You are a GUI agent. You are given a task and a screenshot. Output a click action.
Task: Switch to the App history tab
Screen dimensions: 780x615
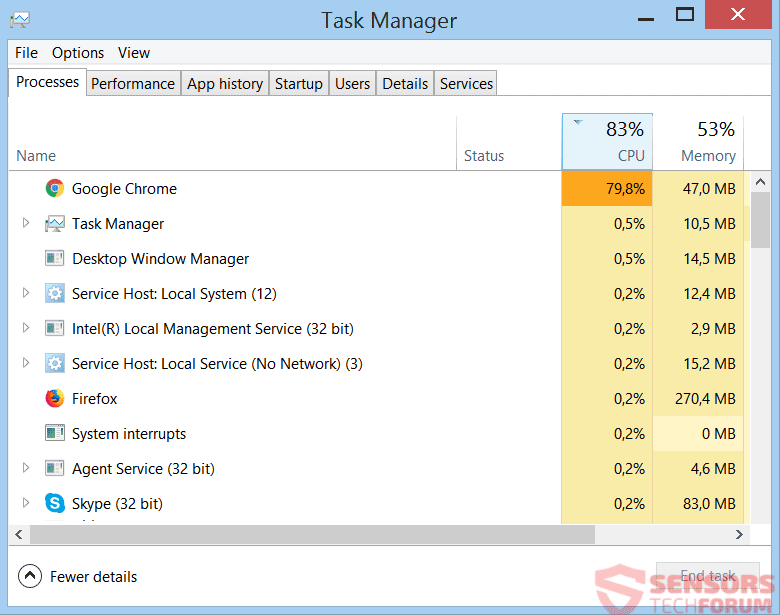point(225,84)
